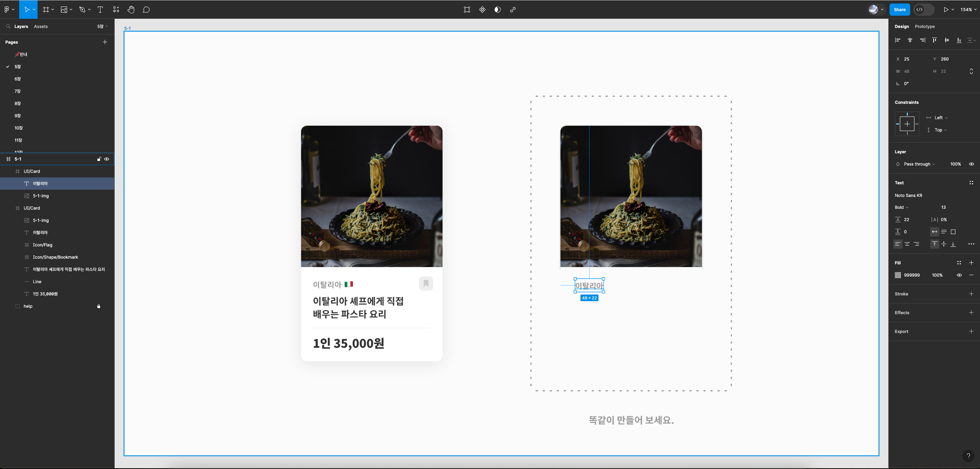
Task: Switch to the Prototype tab
Action: point(924,26)
